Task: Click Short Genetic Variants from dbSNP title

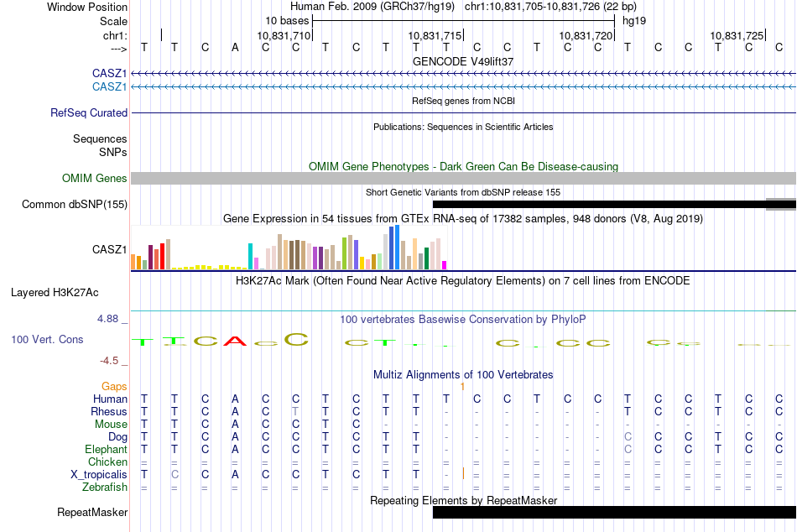Action: pyautogui.click(x=463, y=192)
